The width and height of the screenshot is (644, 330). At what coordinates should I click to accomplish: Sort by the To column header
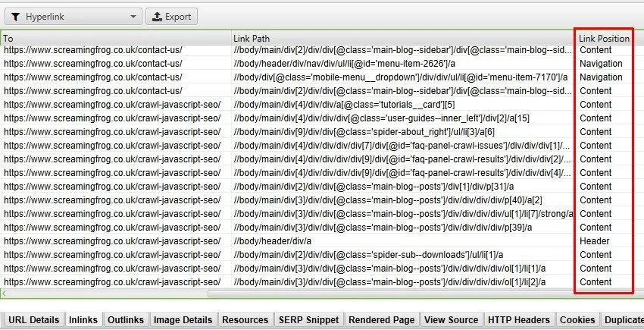click(114, 38)
